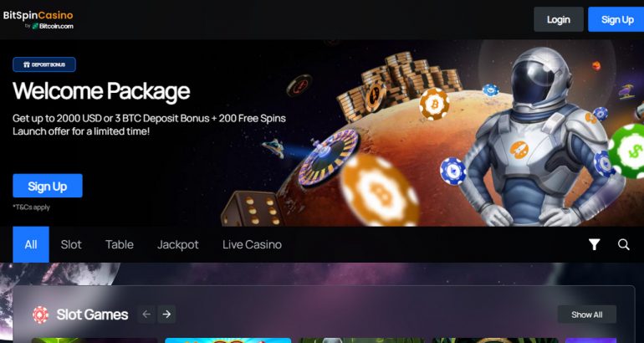The width and height of the screenshot is (644, 343).
Task: Click the astronaut banner image
Action: (x=534, y=137)
